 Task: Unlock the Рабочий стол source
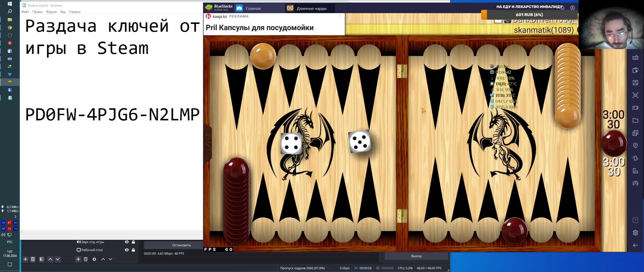pos(133,250)
